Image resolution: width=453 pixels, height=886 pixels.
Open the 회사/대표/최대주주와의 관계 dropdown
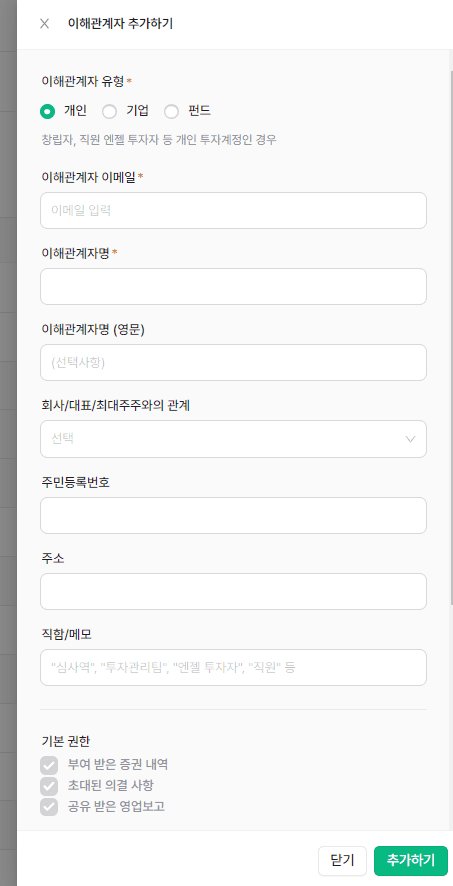[233, 438]
